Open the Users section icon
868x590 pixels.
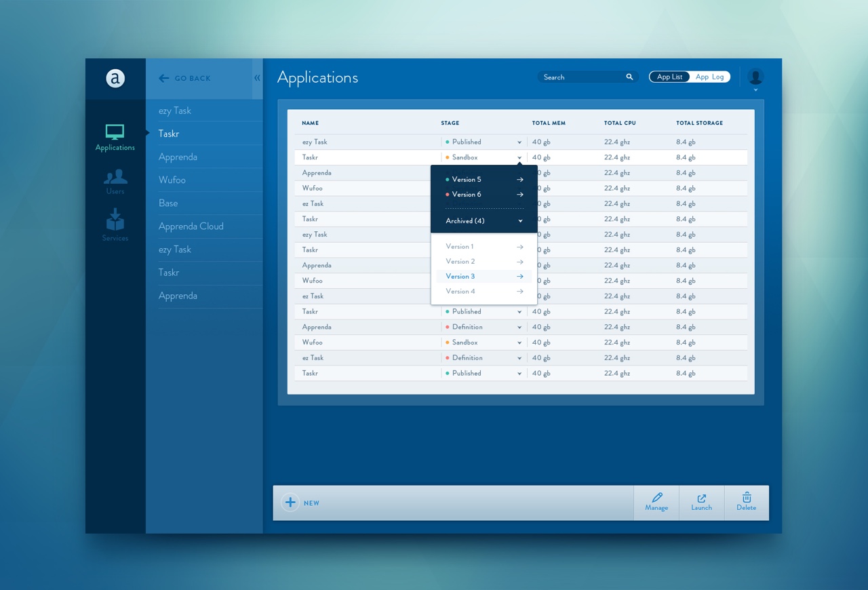point(115,178)
